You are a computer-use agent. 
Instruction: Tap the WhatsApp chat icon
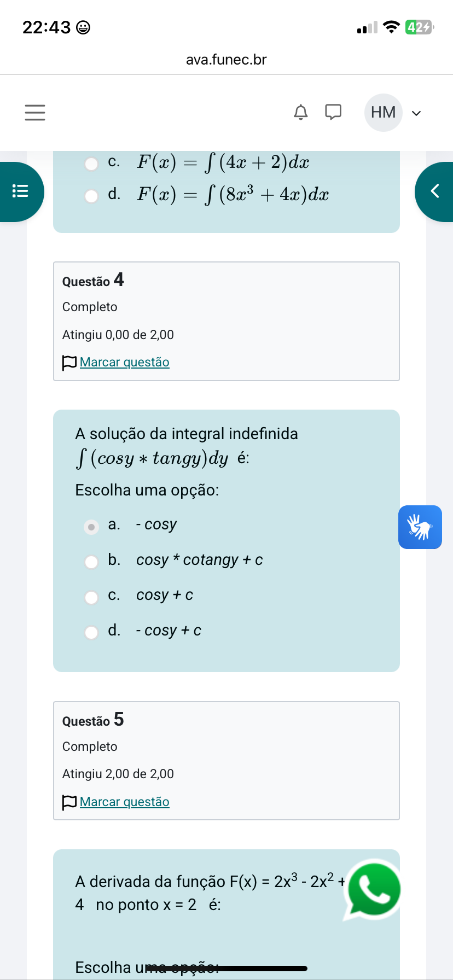[x=373, y=889]
